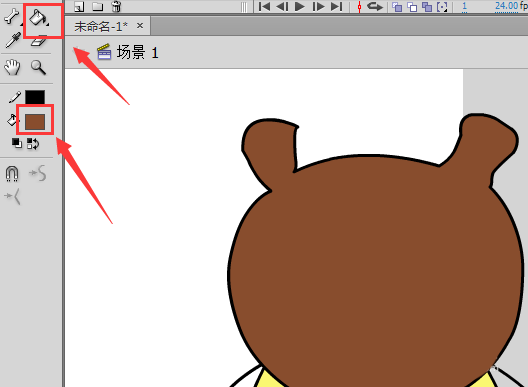Swap stroke and fill colors
The width and height of the screenshot is (528, 387).
pos(33,143)
